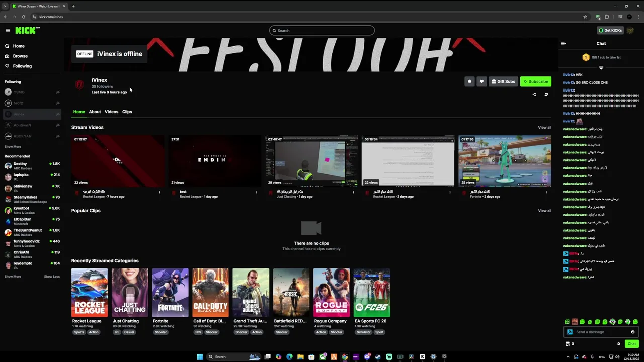Open EA Sports FC 26 category card
The width and height of the screenshot is (644, 362).
point(372,293)
